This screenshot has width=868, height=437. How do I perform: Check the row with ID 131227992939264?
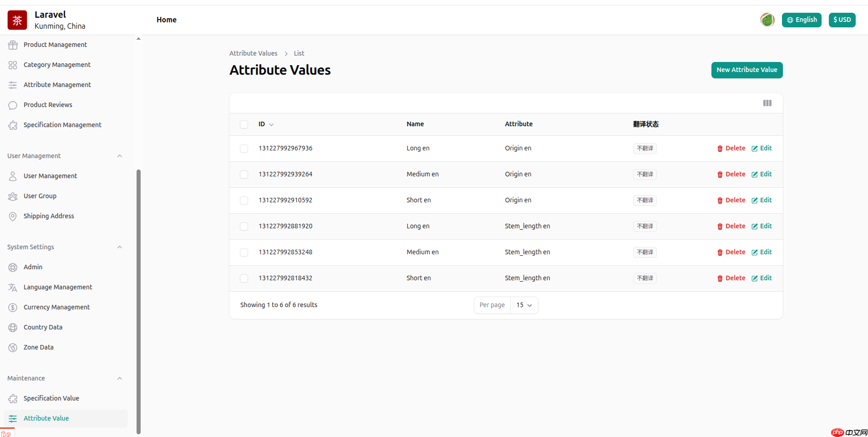tap(244, 175)
